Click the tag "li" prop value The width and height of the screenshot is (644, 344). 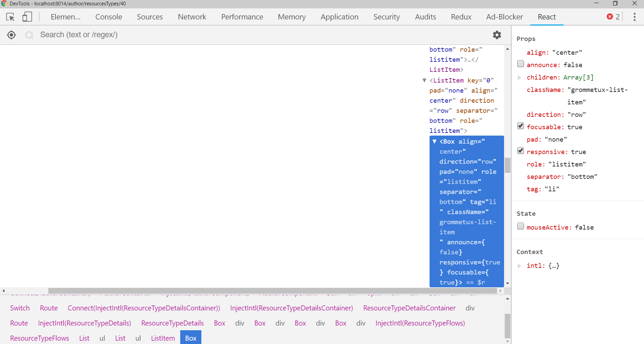[x=552, y=189]
